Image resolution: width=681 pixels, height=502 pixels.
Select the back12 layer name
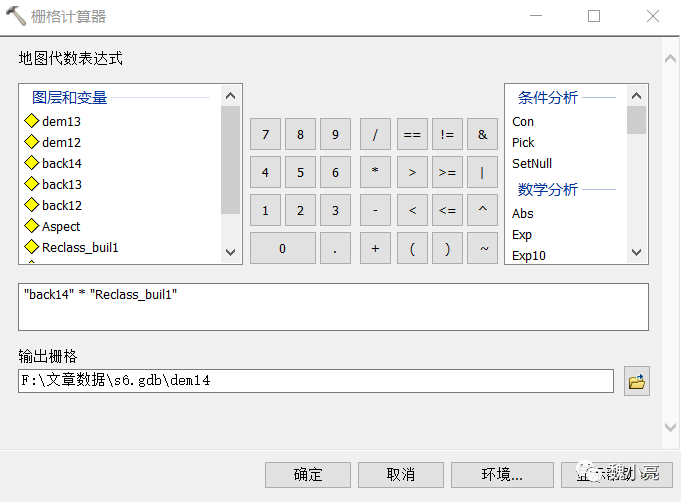point(62,205)
